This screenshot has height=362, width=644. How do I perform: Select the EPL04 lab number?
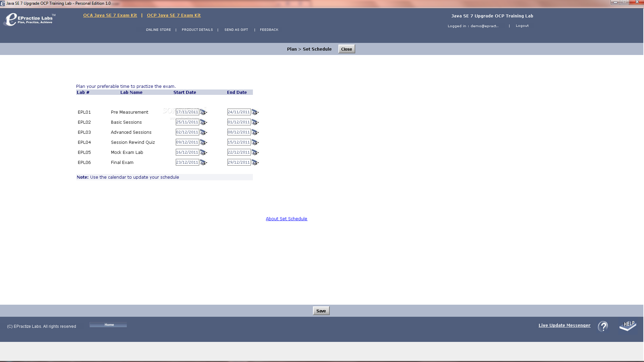click(84, 142)
